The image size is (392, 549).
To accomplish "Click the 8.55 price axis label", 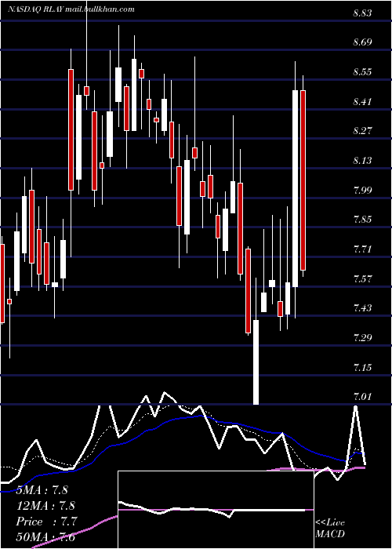I will point(362,72).
